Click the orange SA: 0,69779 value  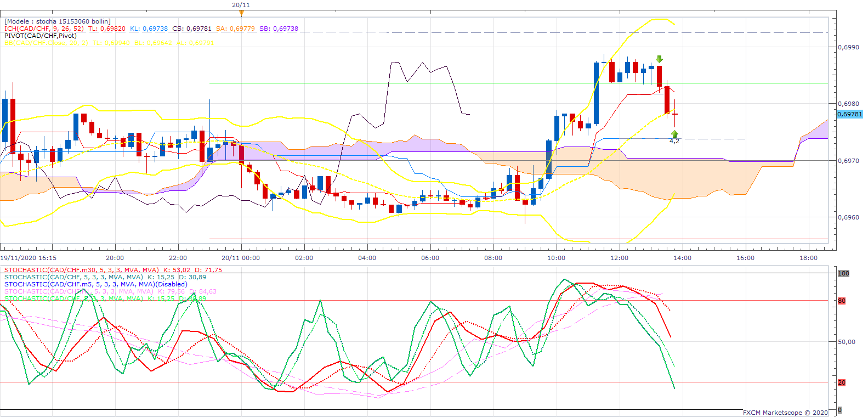pyautogui.click(x=235, y=29)
